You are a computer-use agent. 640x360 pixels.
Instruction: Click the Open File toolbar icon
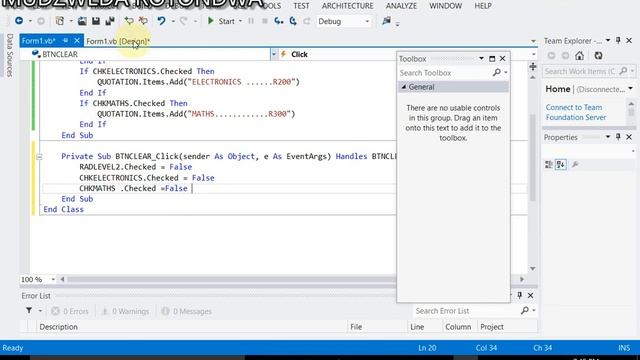(x=82, y=21)
